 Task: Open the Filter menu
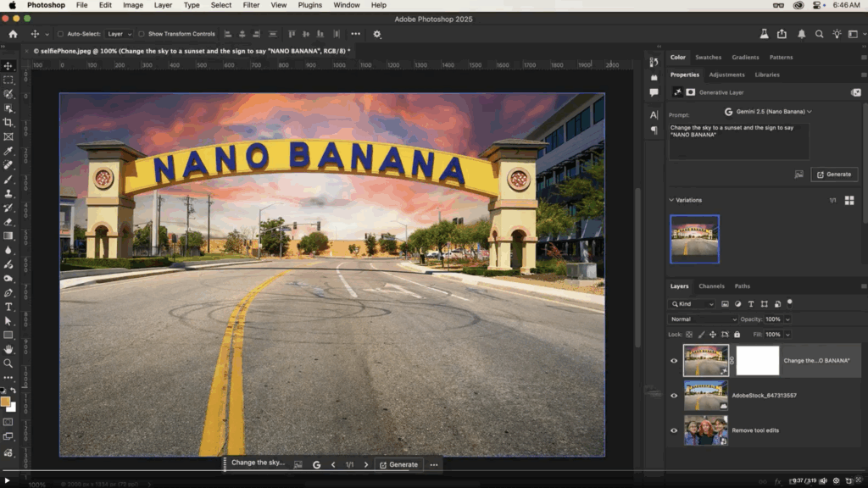click(251, 5)
